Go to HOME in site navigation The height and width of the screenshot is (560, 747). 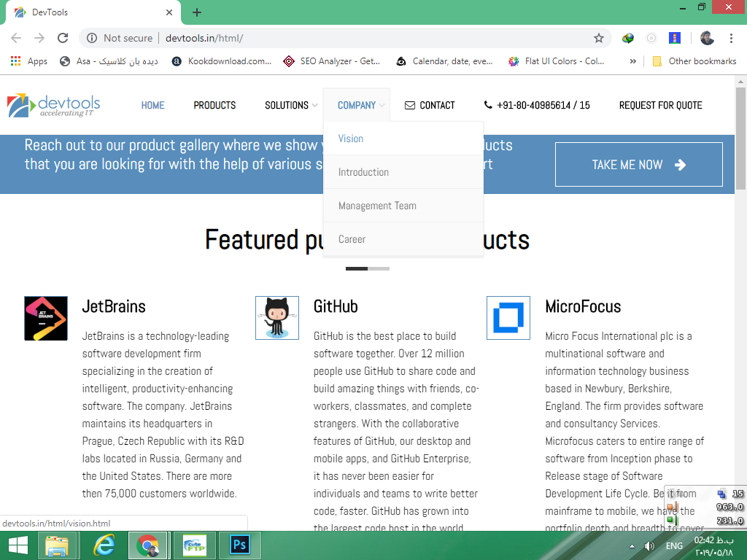click(152, 105)
